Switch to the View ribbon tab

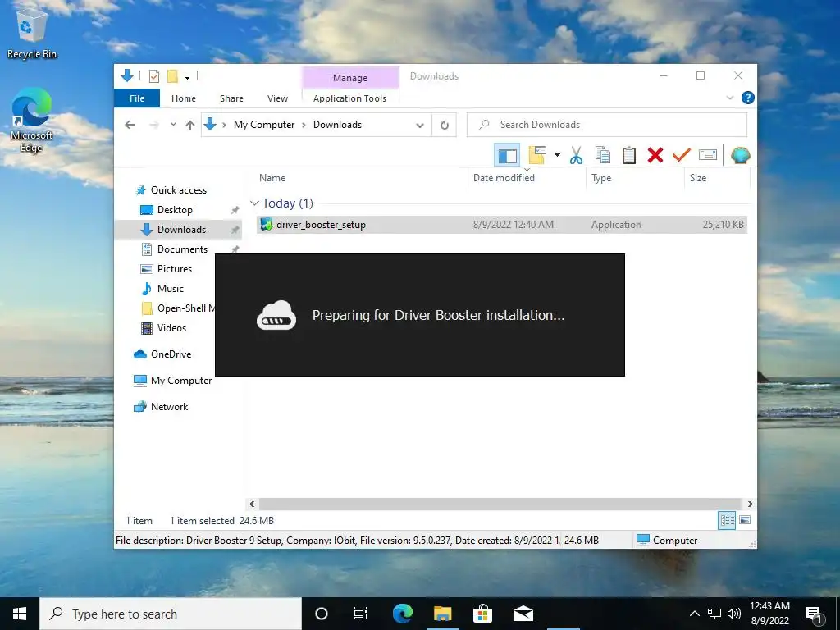click(277, 98)
